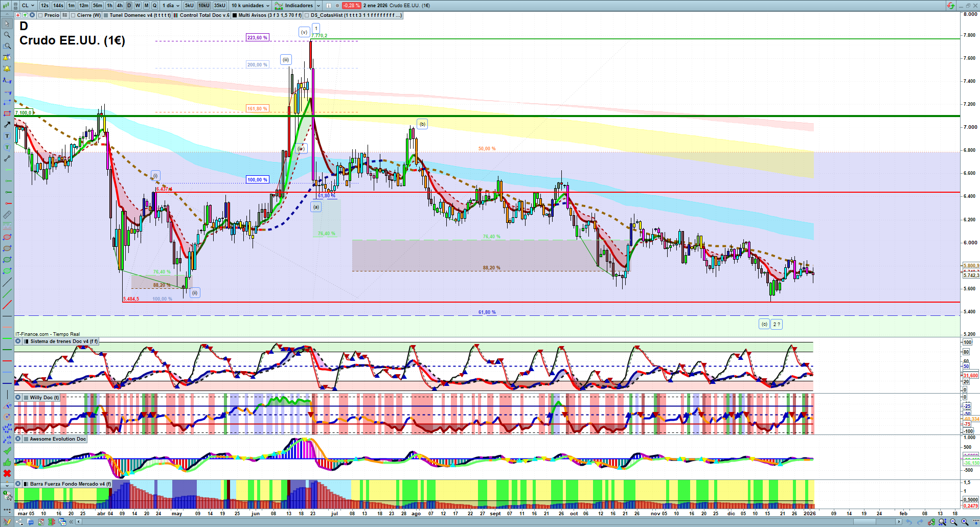This screenshot has width=980, height=527.
Task: Select the red rectangle drawing tool
Action: (x=7, y=113)
